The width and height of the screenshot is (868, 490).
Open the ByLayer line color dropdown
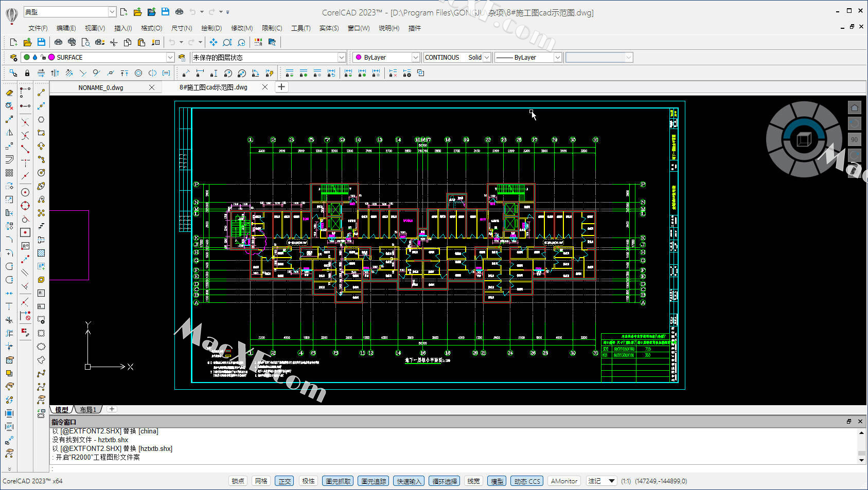(415, 58)
